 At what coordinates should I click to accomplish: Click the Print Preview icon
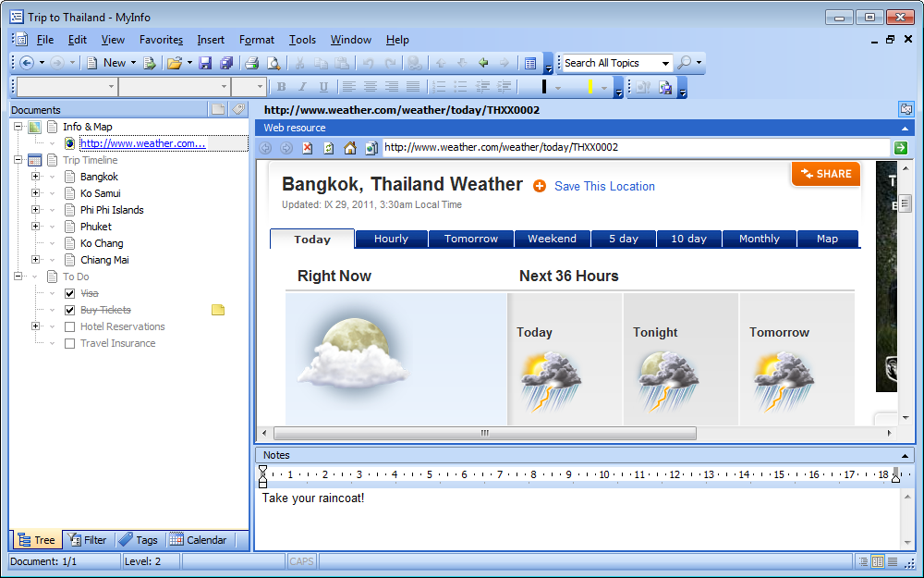274,63
